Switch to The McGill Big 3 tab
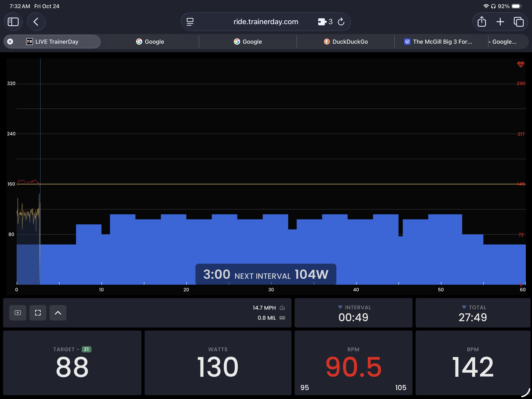Screen dimensions: 532x399 click(x=438, y=42)
